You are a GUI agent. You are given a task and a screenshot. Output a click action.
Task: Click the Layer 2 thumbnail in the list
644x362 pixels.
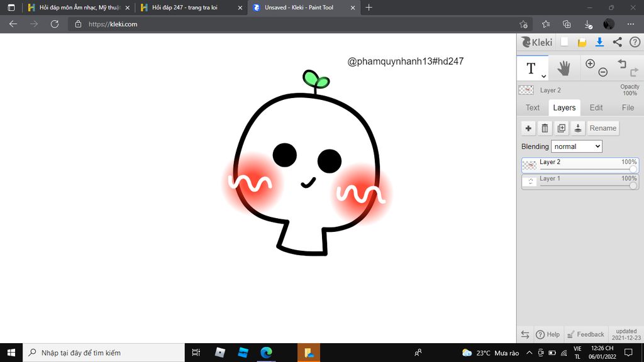click(x=530, y=165)
